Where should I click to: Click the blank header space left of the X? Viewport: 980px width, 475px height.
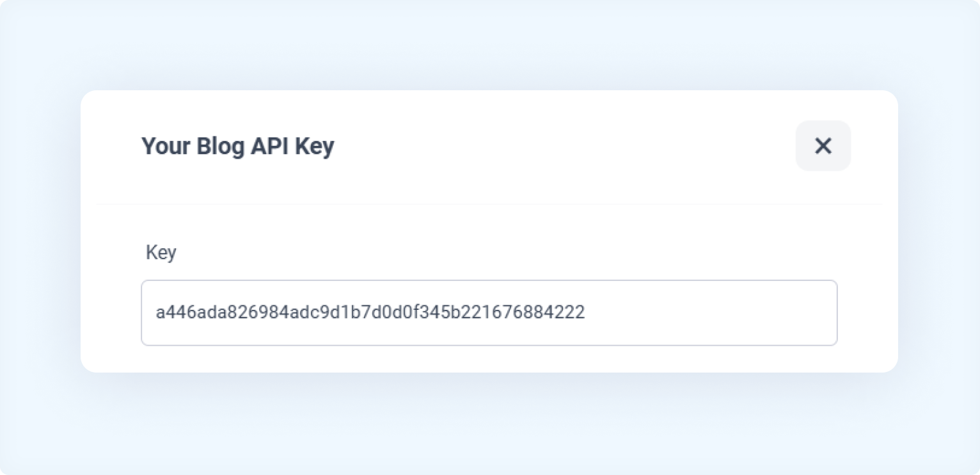pos(563,146)
